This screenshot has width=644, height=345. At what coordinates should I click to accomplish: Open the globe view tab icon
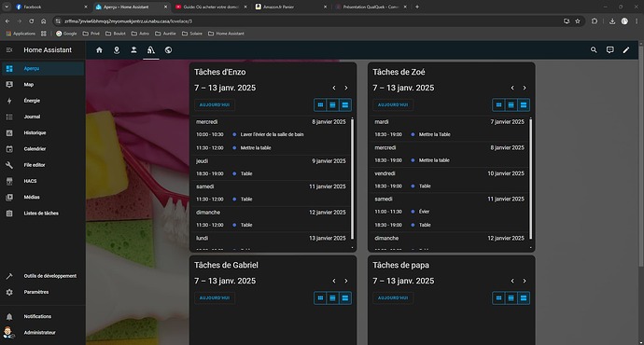point(168,50)
